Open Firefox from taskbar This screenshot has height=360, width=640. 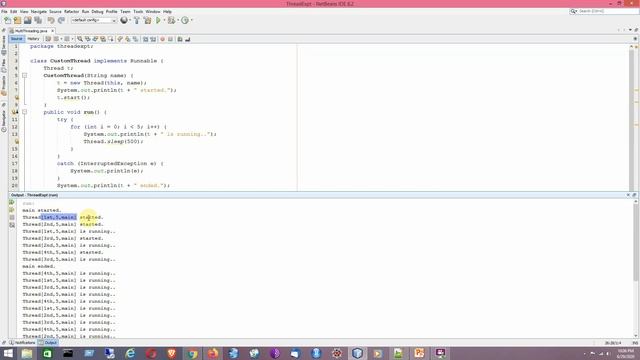[213, 353]
